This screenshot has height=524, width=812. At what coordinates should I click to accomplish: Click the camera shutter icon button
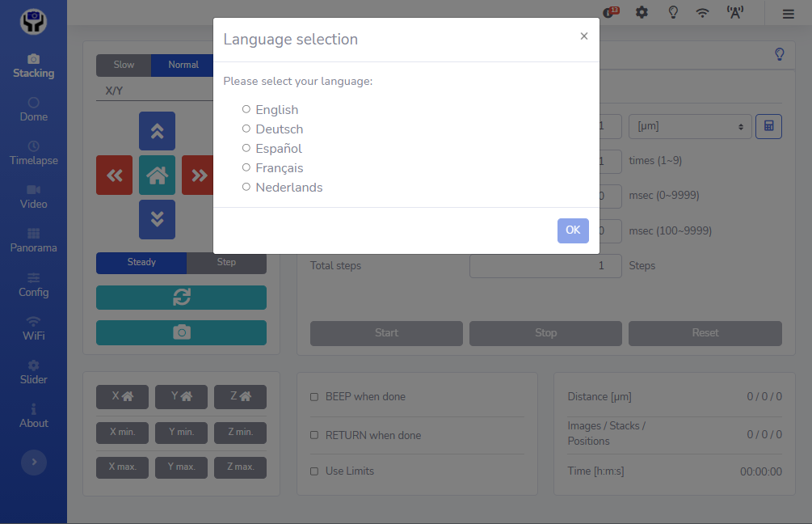tap(181, 332)
